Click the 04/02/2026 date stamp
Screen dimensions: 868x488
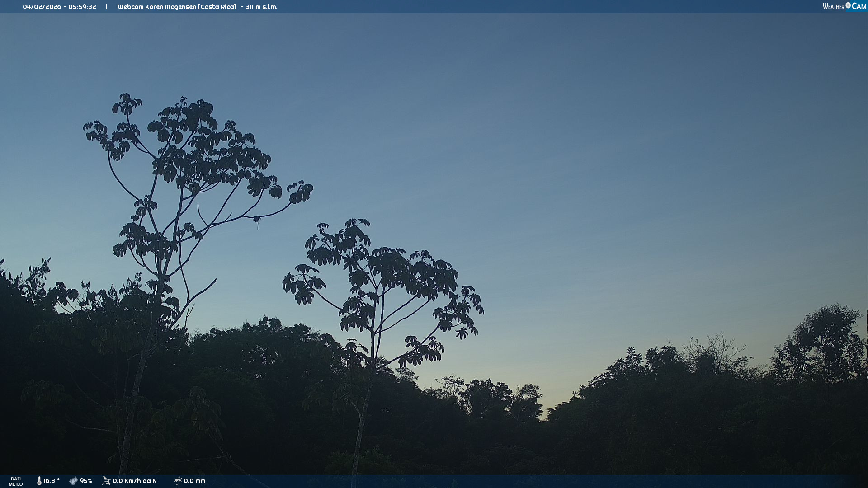point(42,7)
